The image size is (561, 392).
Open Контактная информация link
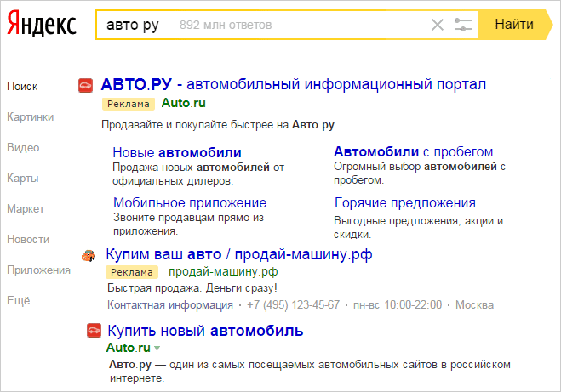coord(170,304)
